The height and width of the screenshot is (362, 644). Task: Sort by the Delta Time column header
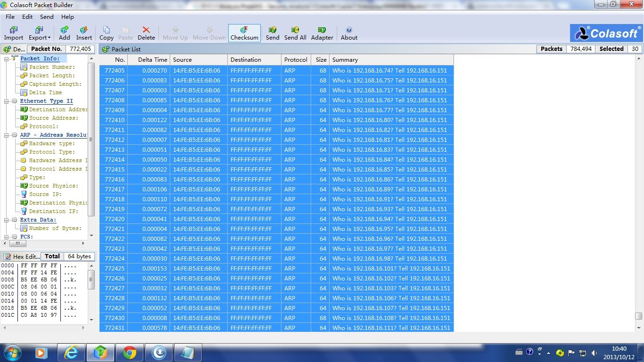point(152,60)
